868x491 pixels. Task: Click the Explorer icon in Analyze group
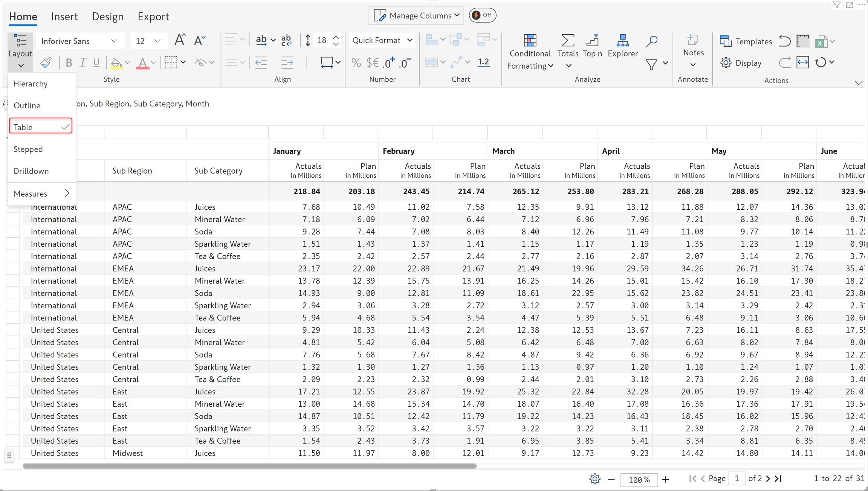pyautogui.click(x=622, y=41)
